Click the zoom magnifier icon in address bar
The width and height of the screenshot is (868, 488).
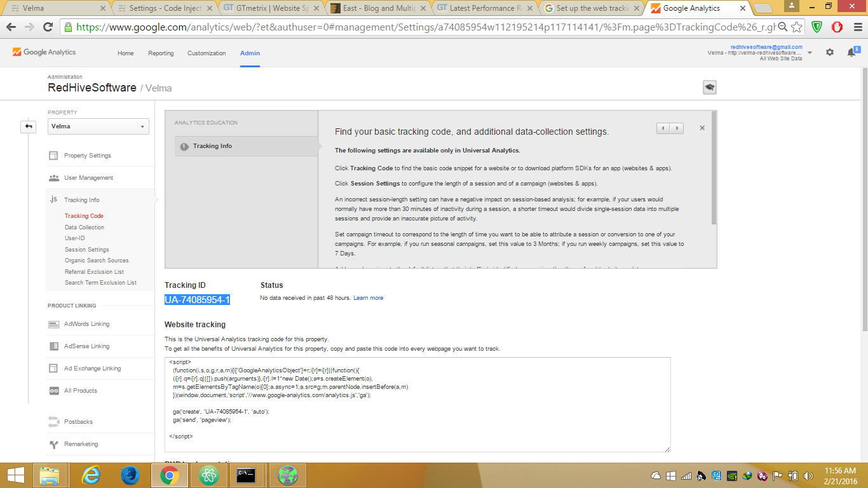click(x=782, y=27)
